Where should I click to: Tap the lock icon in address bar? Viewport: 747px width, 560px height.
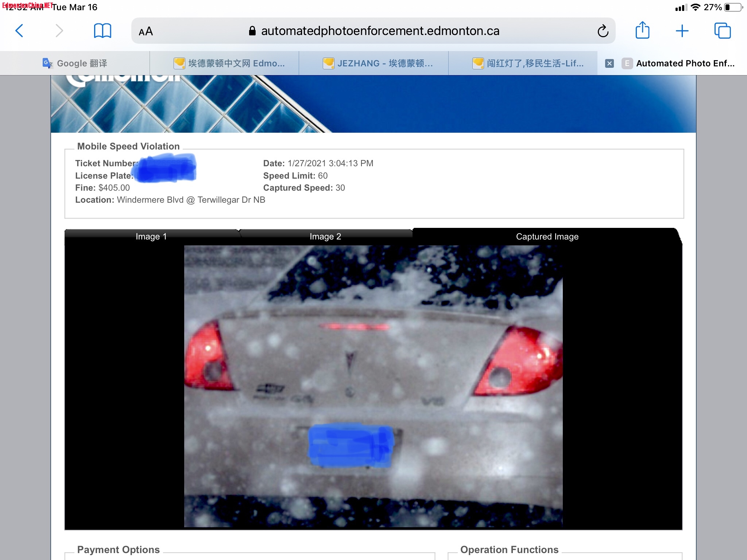click(x=252, y=31)
